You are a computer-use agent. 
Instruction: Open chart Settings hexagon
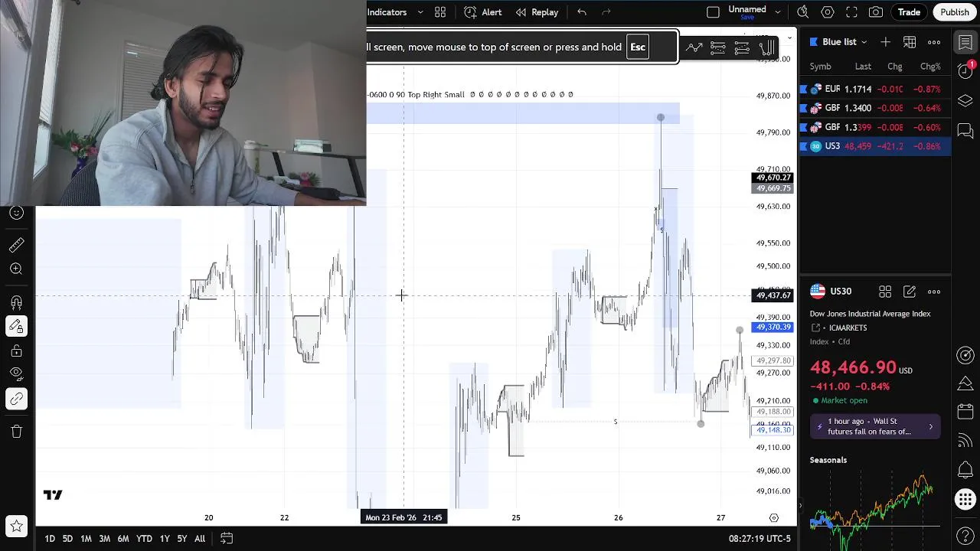[828, 12]
